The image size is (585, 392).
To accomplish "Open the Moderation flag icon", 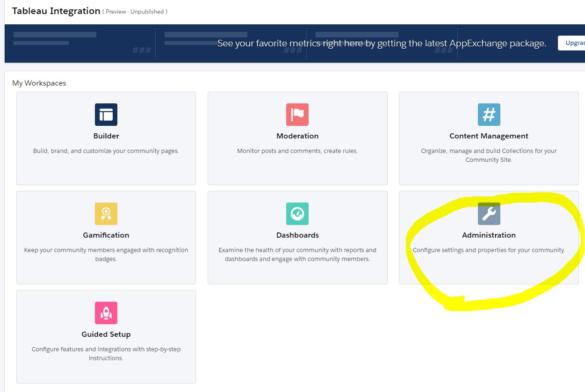I will [x=297, y=115].
